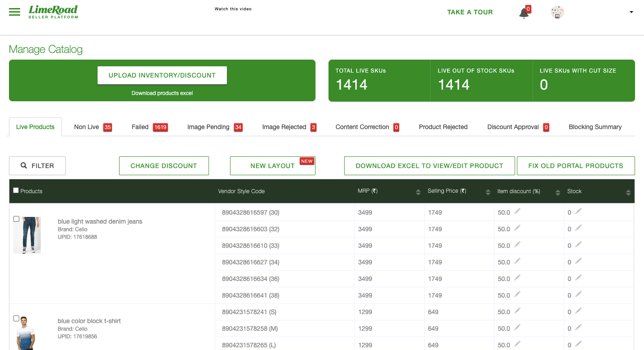Edit stock for 8904328616603 (32)
The width and height of the screenshot is (644, 350).
[x=578, y=228]
